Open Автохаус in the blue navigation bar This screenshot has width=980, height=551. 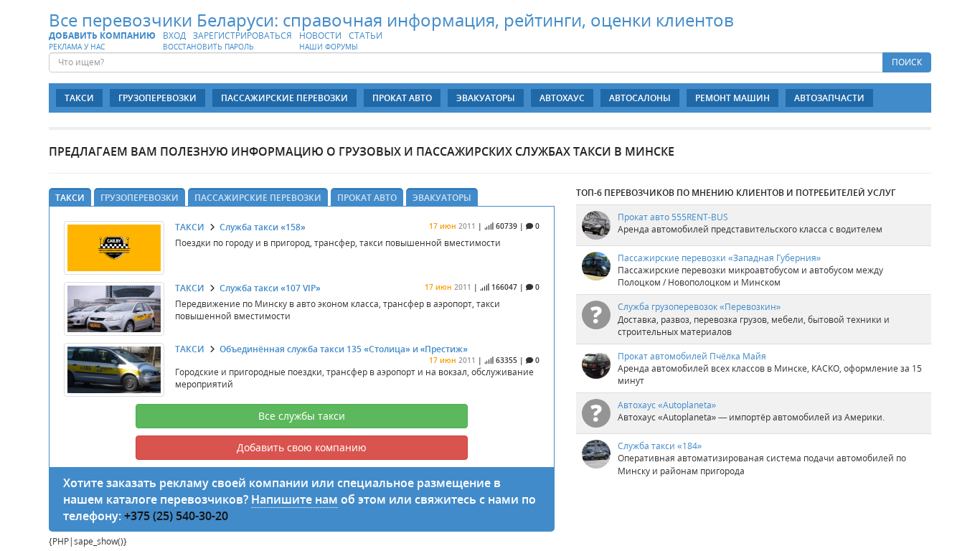[562, 98]
